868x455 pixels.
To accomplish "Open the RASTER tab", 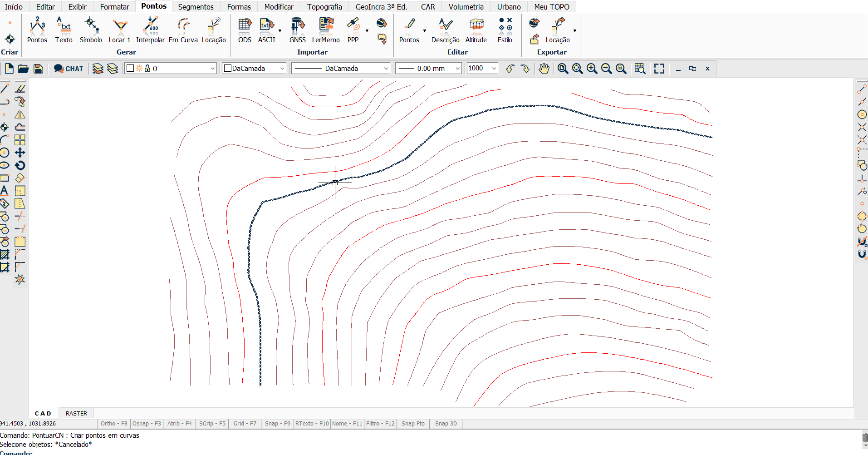I will pyautogui.click(x=76, y=414).
